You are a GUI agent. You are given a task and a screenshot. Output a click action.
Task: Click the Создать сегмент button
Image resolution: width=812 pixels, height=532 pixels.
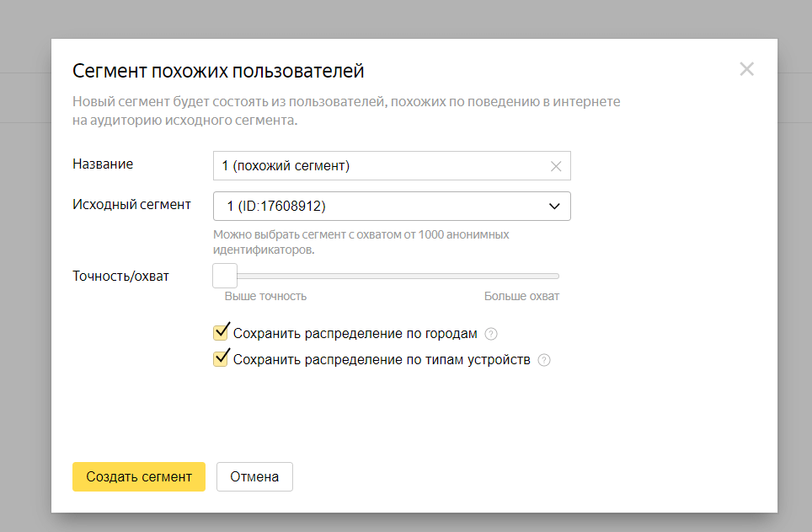coord(139,476)
